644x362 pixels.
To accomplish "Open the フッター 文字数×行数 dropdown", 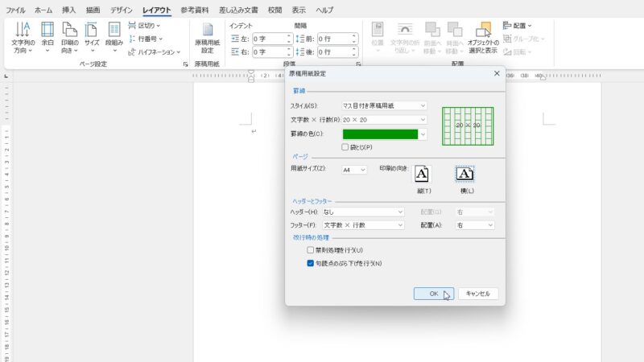I will pos(363,225).
